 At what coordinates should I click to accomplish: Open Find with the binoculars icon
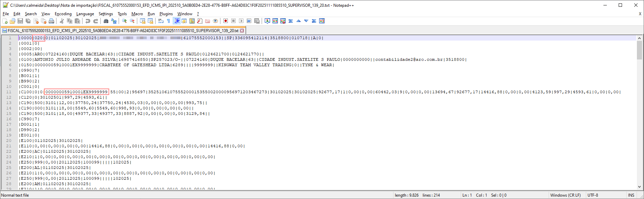pyautogui.click(x=106, y=21)
